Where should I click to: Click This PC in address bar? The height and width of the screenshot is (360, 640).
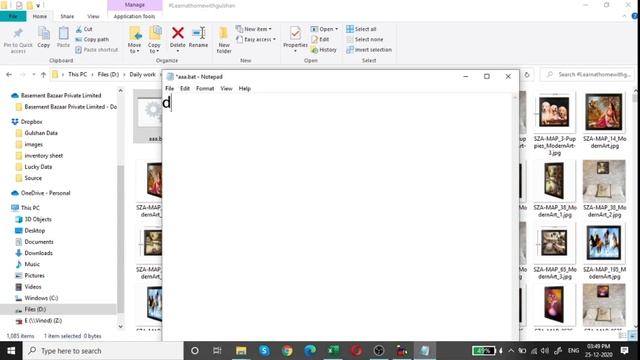[78, 74]
